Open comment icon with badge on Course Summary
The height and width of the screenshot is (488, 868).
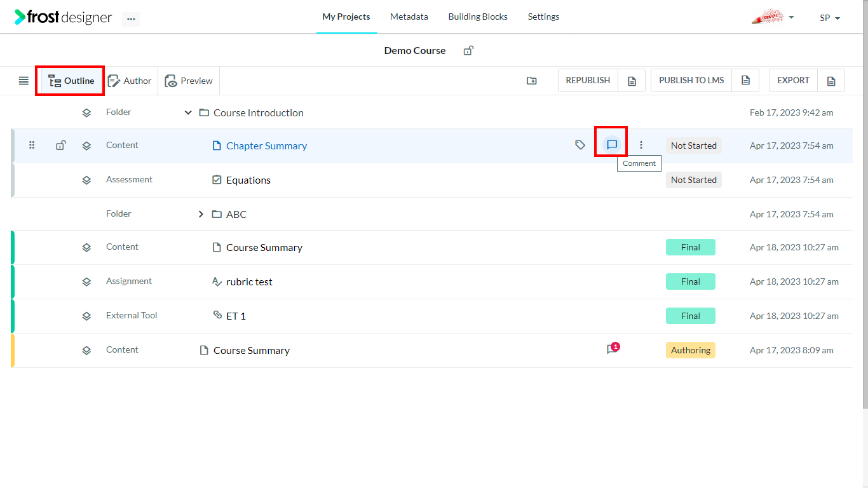click(613, 349)
